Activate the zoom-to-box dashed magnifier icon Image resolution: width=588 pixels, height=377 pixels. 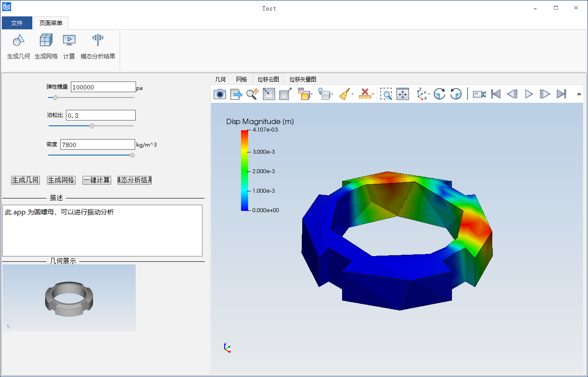point(386,94)
